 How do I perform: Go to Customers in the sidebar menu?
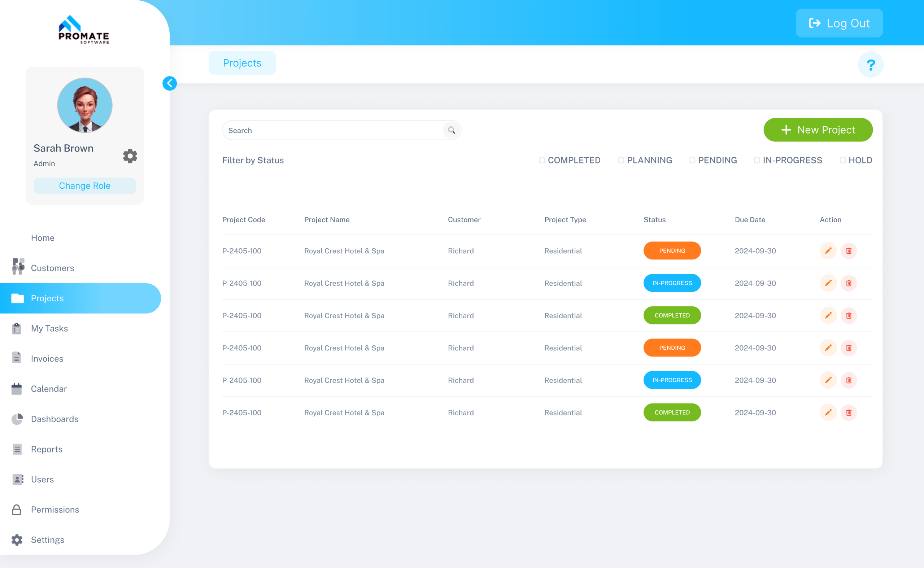[52, 268]
